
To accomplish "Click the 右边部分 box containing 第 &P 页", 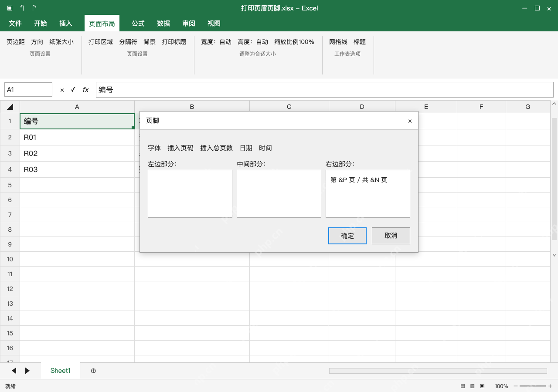I will coord(368,194).
